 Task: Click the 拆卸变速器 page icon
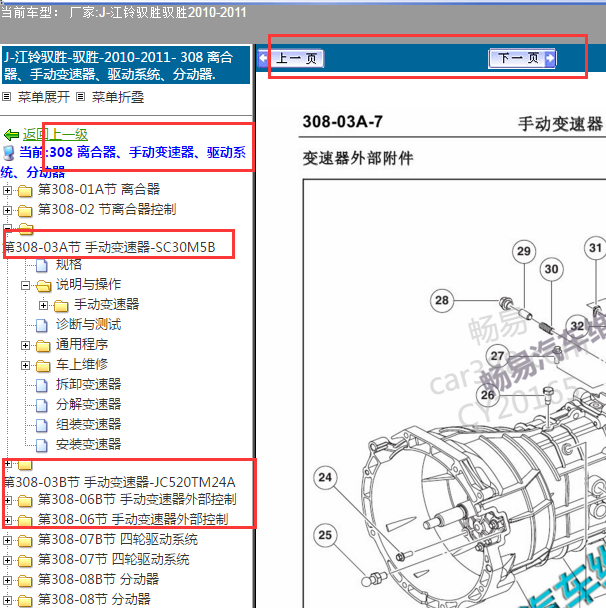(x=42, y=385)
